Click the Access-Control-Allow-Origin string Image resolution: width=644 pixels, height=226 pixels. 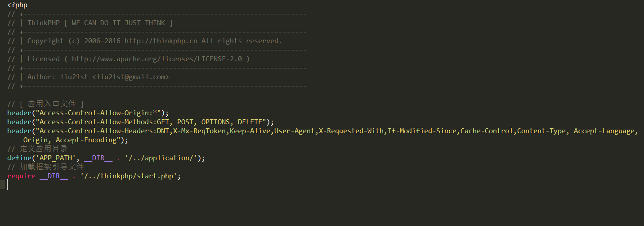[x=98, y=113]
